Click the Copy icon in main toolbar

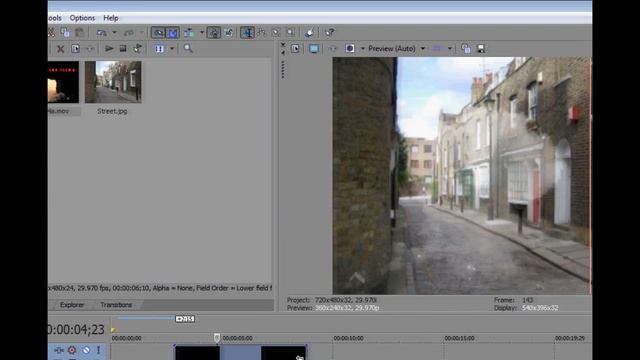click(65, 32)
